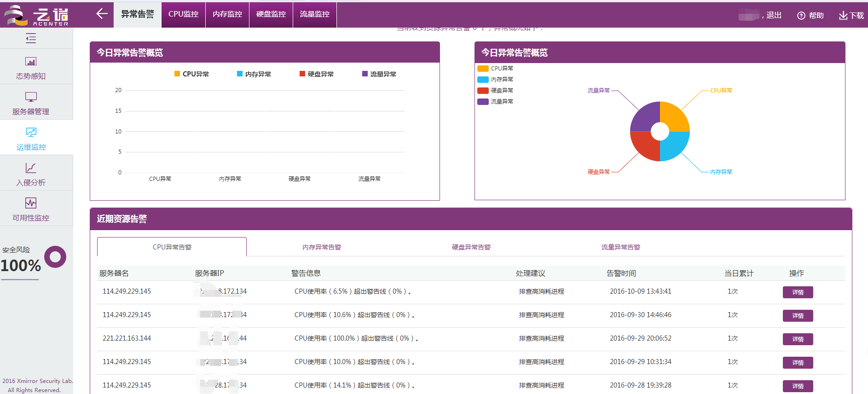Open 流量监控 tab
The width and height of the screenshot is (868, 394).
click(x=315, y=14)
